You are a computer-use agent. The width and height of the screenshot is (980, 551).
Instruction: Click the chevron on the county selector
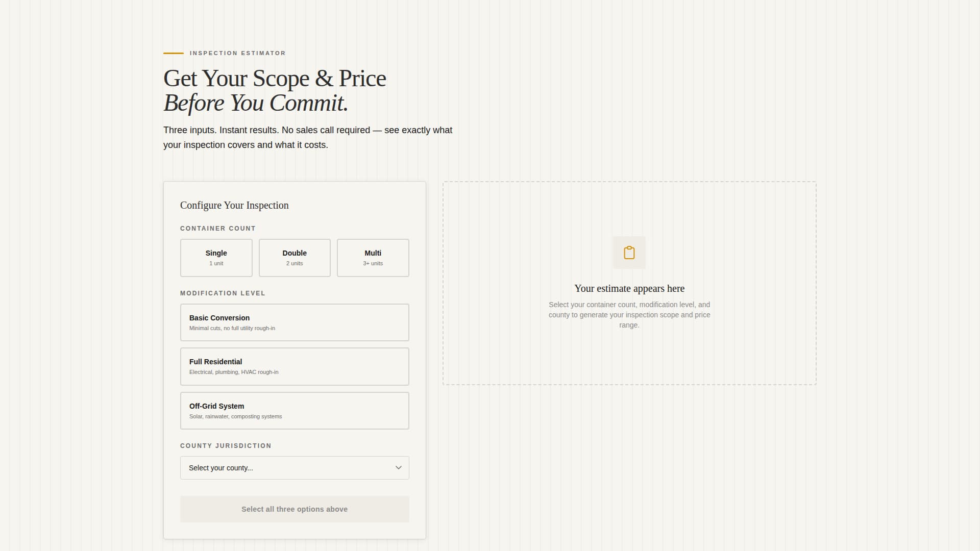pos(398,467)
